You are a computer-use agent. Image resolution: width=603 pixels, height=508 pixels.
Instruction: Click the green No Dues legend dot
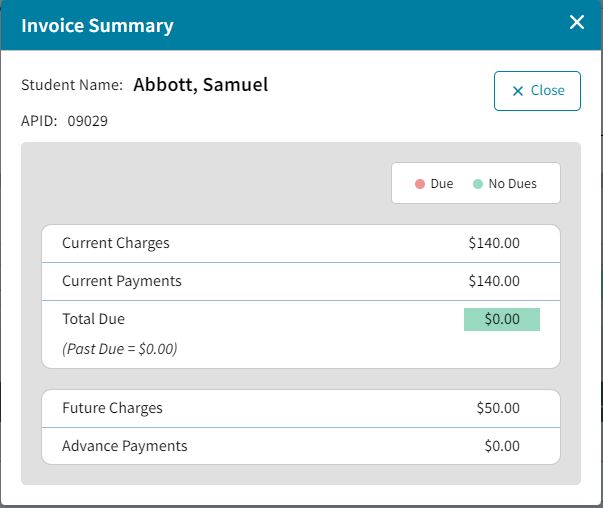pos(478,184)
